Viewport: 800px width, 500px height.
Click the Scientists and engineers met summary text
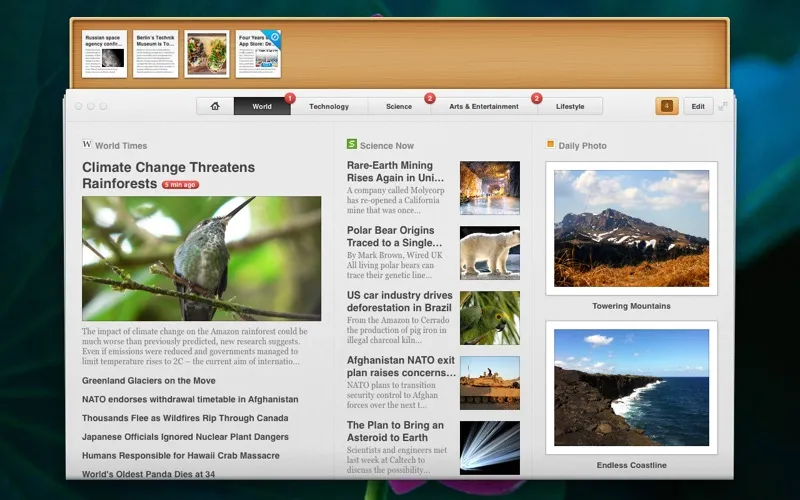coord(397,460)
